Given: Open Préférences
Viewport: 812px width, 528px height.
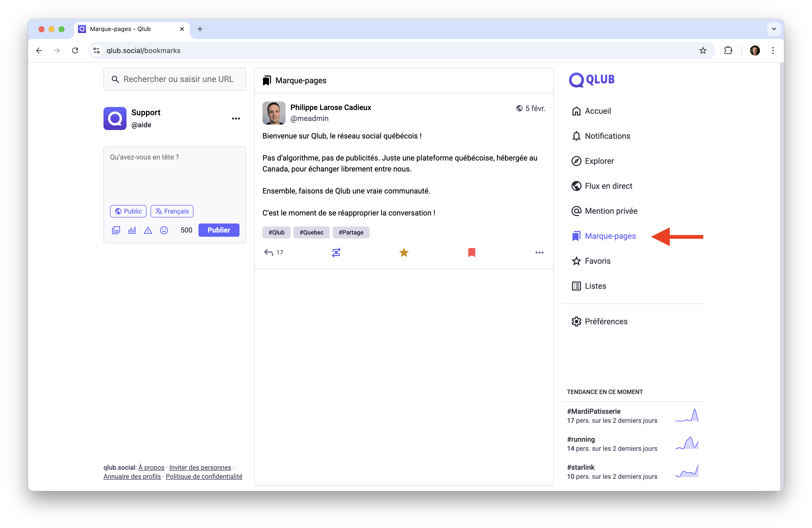Looking at the screenshot, I should click(599, 322).
